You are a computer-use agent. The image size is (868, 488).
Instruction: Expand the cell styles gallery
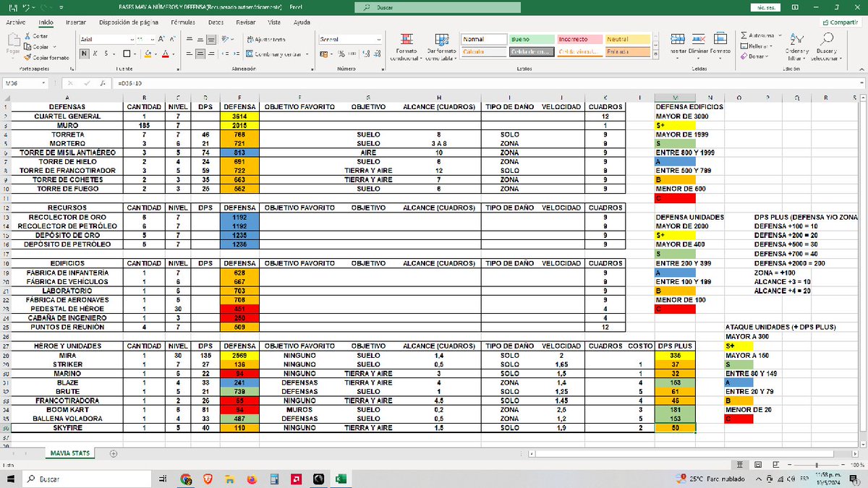657,53
